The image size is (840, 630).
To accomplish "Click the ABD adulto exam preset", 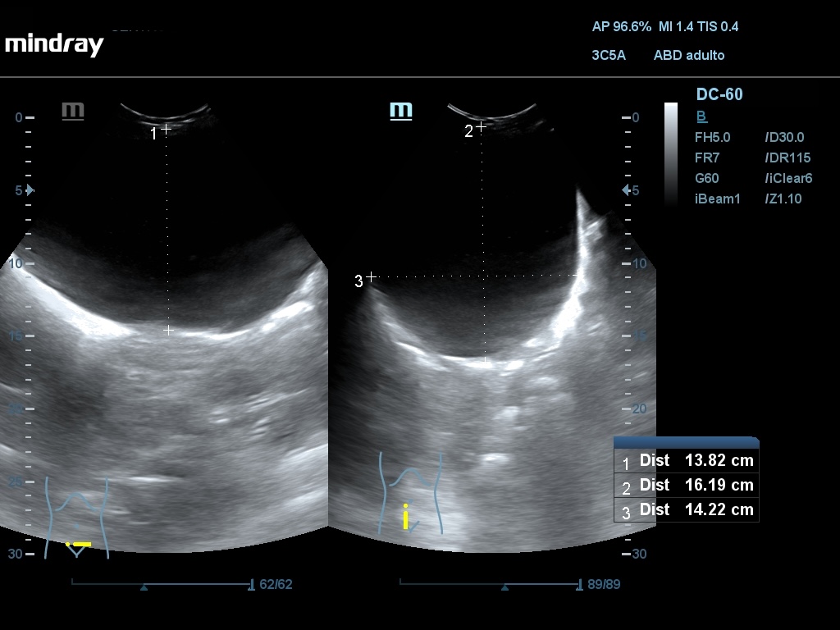I will click(688, 56).
